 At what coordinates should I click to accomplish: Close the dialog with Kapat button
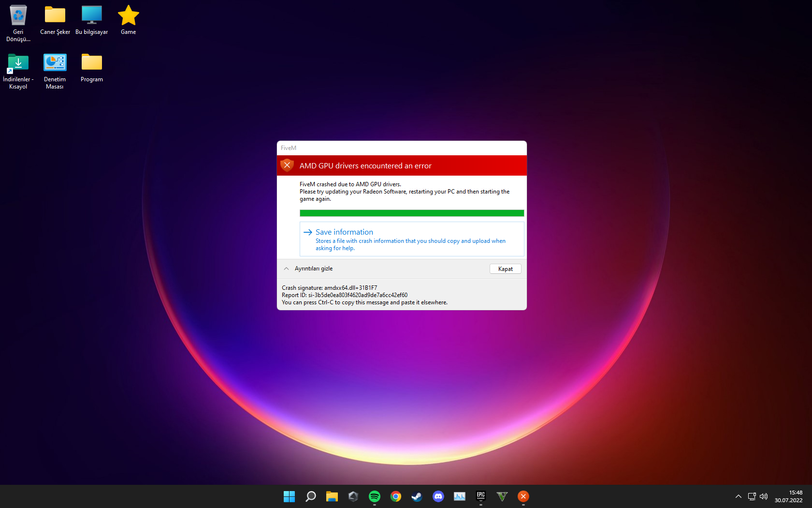pos(506,269)
